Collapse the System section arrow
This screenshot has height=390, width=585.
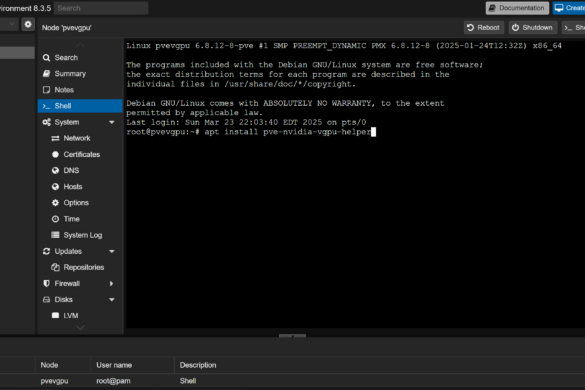coord(112,122)
